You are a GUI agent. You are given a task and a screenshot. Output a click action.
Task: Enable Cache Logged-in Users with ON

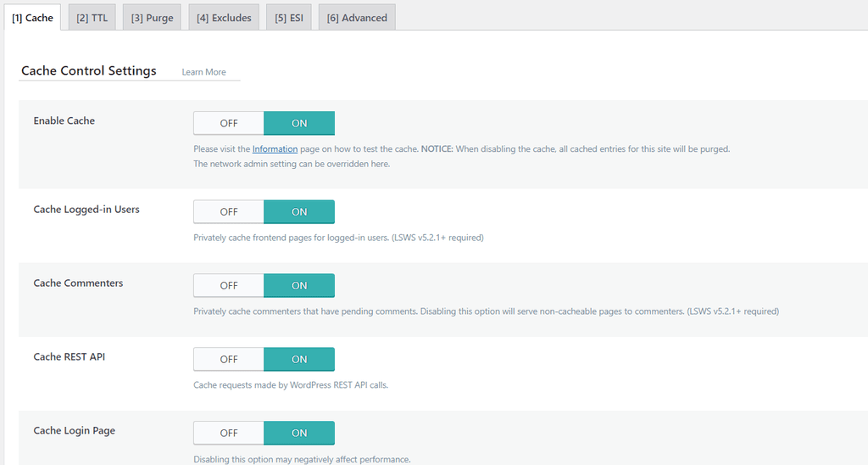point(299,212)
